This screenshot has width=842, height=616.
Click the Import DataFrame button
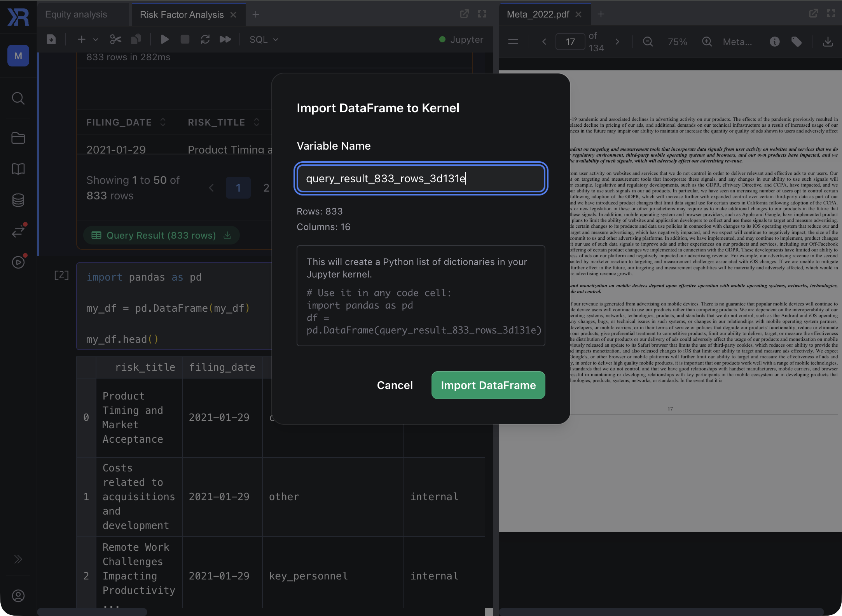pos(488,385)
